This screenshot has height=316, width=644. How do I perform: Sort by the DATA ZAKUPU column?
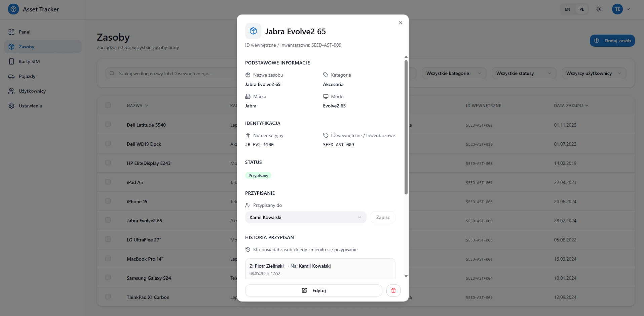click(571, 105)
